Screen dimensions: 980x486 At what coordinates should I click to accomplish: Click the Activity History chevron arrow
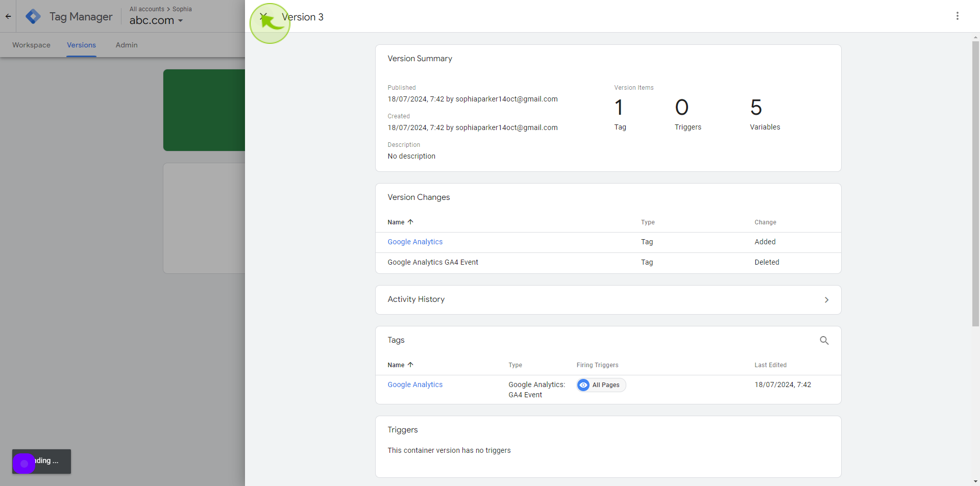[826, 300]
